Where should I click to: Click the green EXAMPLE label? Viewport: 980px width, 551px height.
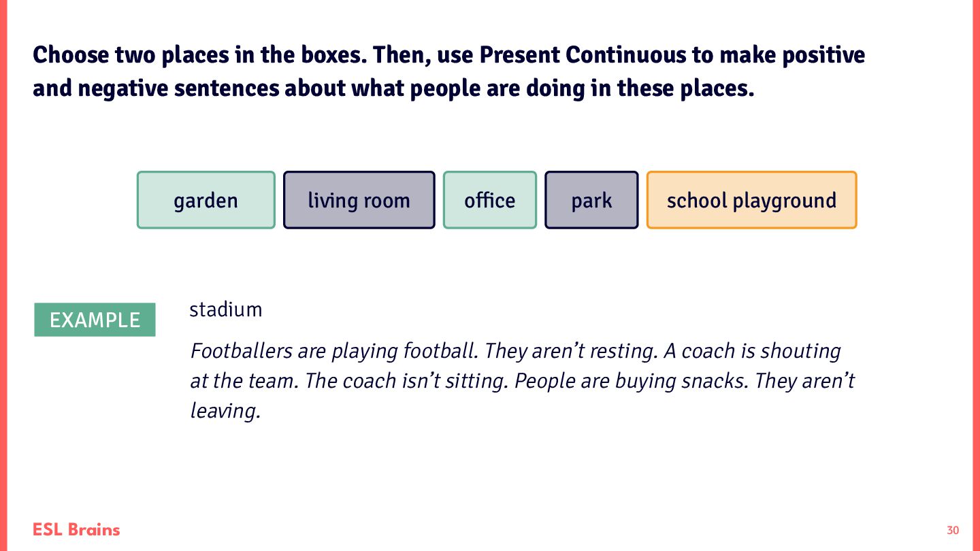95,320
